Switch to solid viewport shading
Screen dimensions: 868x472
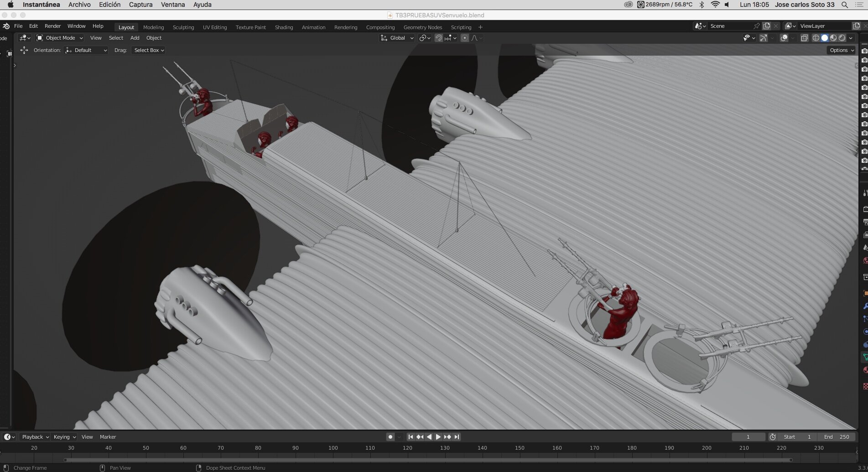point(825,38)
